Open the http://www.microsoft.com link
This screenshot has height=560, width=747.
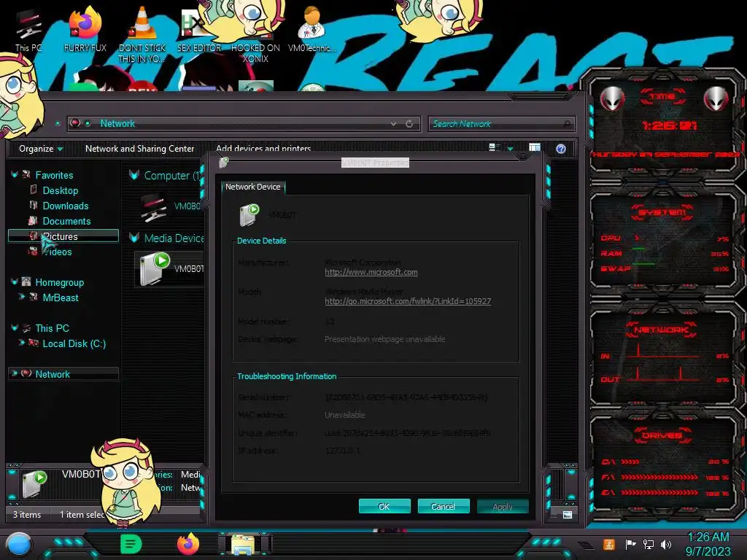pyautogui.click(x=371, y=272)
